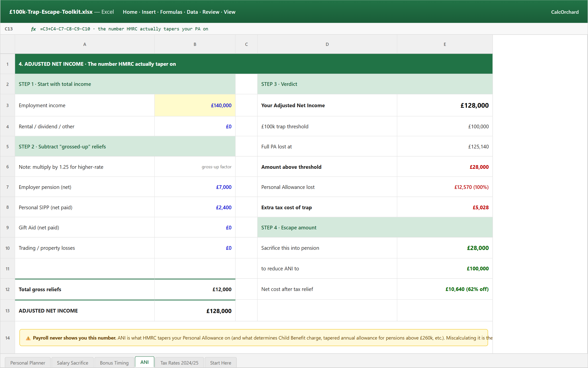Click into the formula bar text
Image resolution: width=588 pixels, height=368 pixels.
click(124, 29)
